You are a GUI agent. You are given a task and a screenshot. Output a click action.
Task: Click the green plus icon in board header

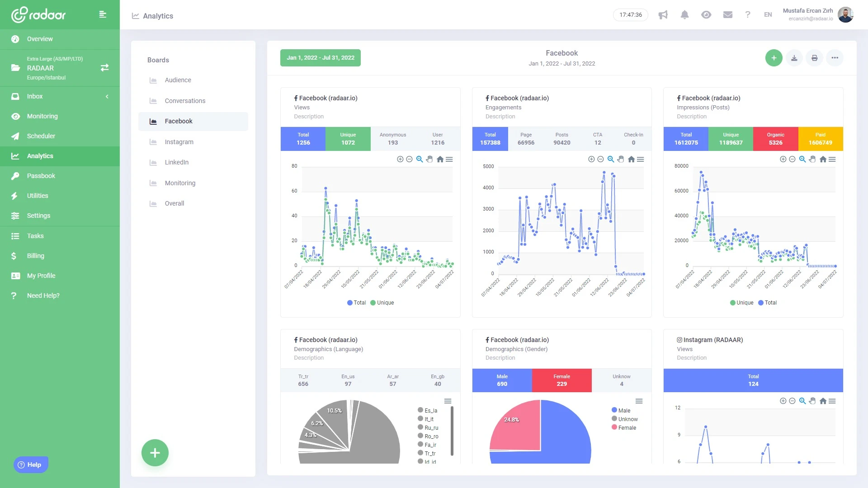pyautogui.click(x=774, y=58)
